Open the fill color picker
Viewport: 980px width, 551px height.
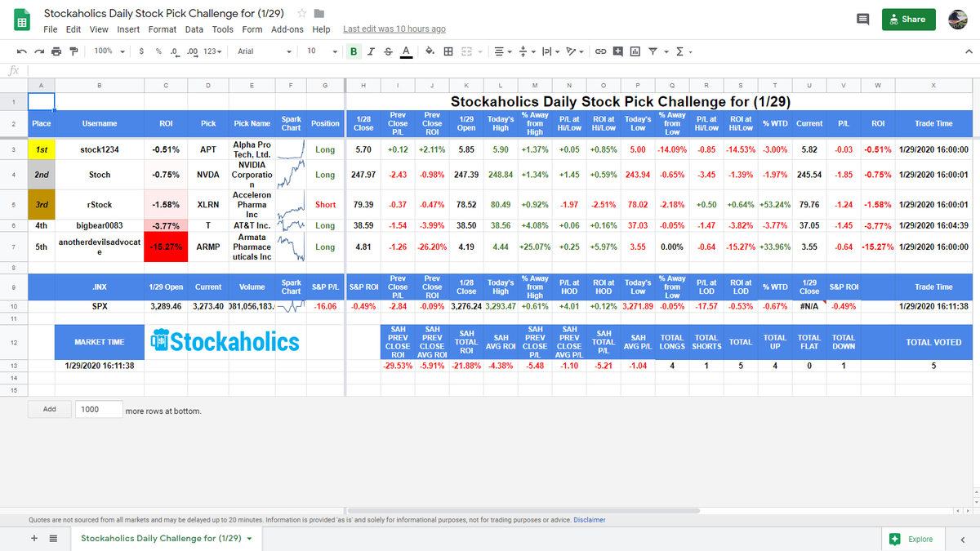[x=430, y=51]
